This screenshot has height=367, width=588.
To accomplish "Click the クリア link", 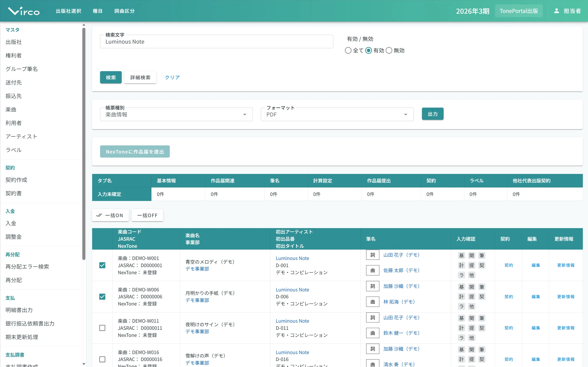I will [172, 77].
